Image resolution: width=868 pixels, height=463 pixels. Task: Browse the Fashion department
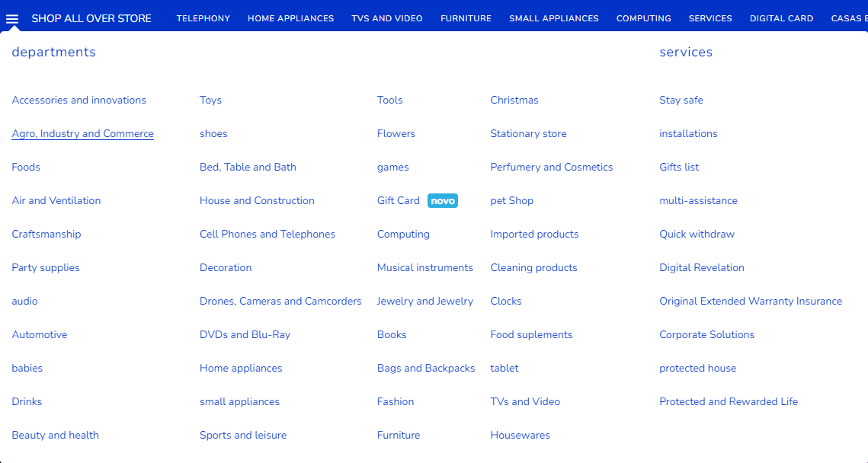[x=396, y=401]
